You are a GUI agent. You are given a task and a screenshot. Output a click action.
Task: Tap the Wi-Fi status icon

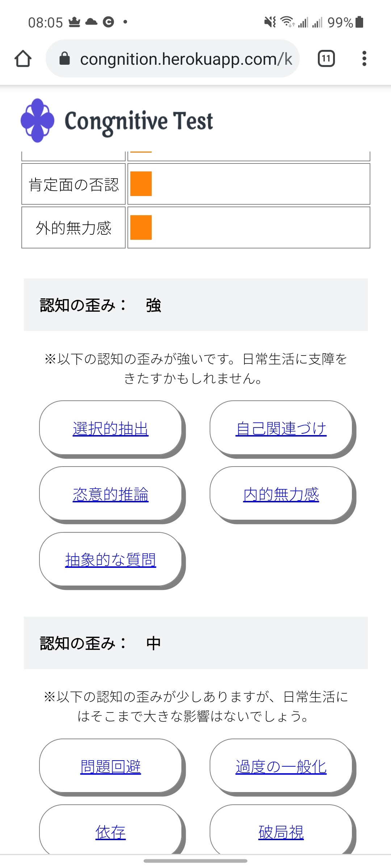coord(287,22)
